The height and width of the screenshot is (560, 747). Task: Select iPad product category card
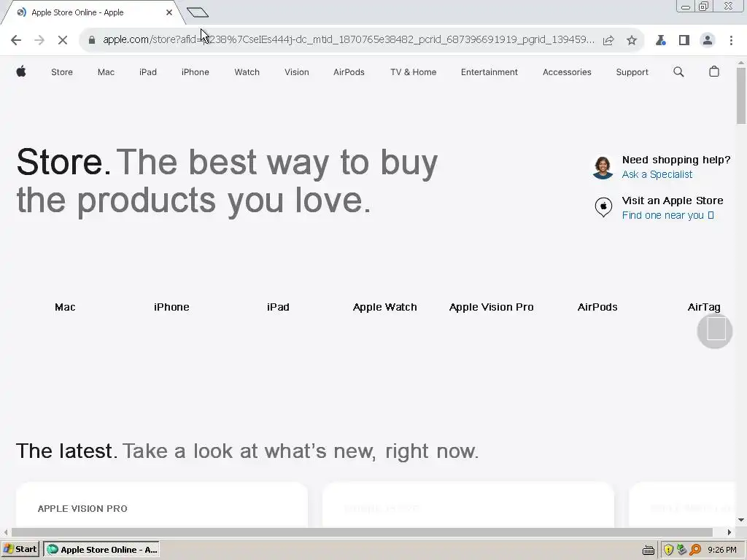coord(278,307)
